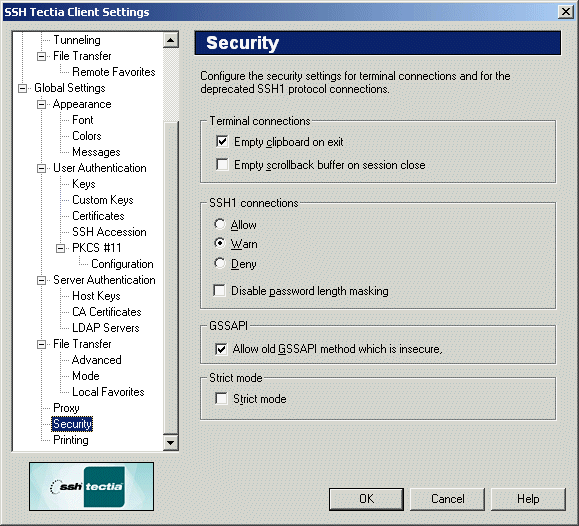Select Host Keys settings item
This screenshot has width=579, height=526.
96,296
